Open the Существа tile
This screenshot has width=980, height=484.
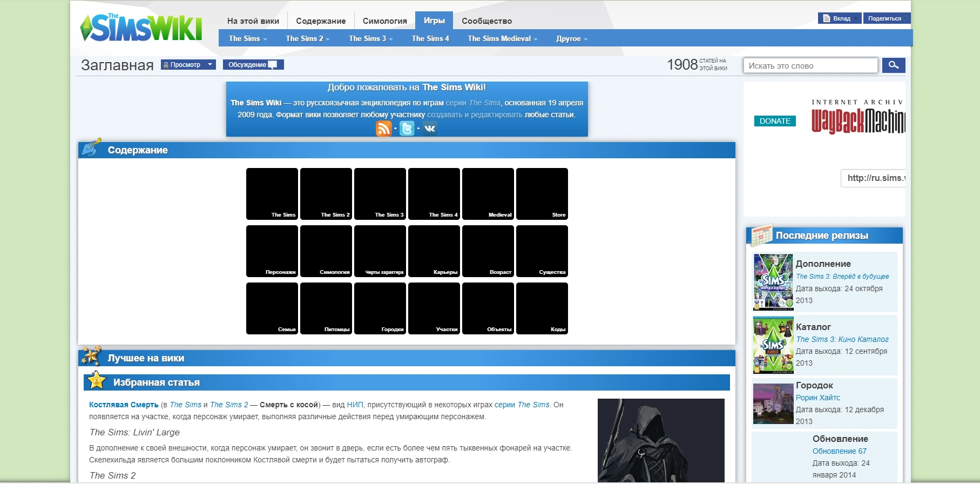point(542,251)
